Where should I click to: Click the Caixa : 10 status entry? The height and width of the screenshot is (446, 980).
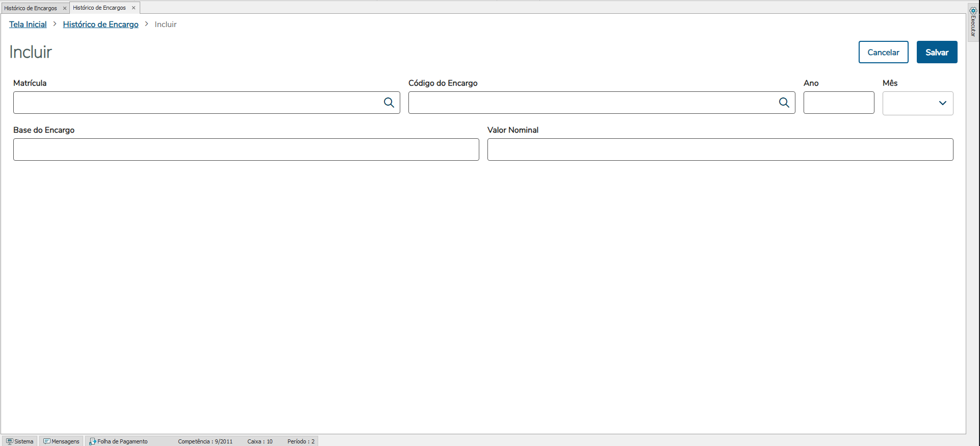(260, 441)
